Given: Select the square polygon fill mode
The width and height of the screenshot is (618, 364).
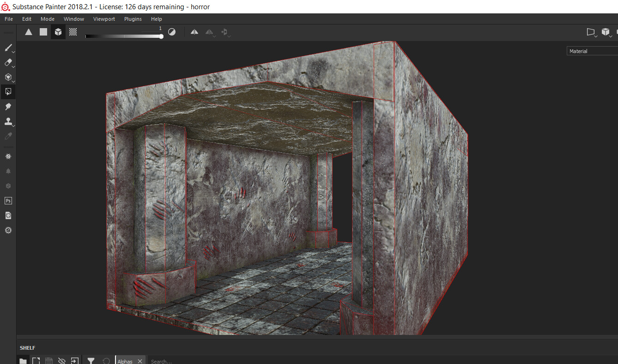Looking at the screenshot, I should click(43, 32).
